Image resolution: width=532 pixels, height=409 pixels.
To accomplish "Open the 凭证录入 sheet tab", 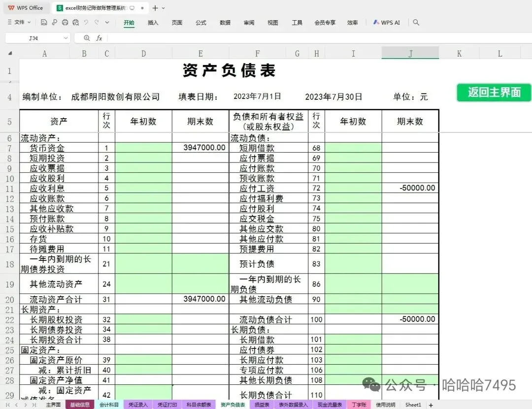I will click(x=138, y=405).
